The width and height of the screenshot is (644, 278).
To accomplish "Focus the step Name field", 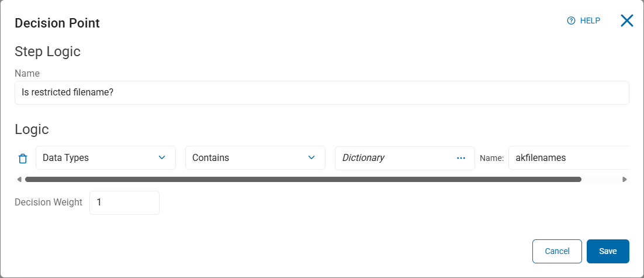I will tap(321, 92).
